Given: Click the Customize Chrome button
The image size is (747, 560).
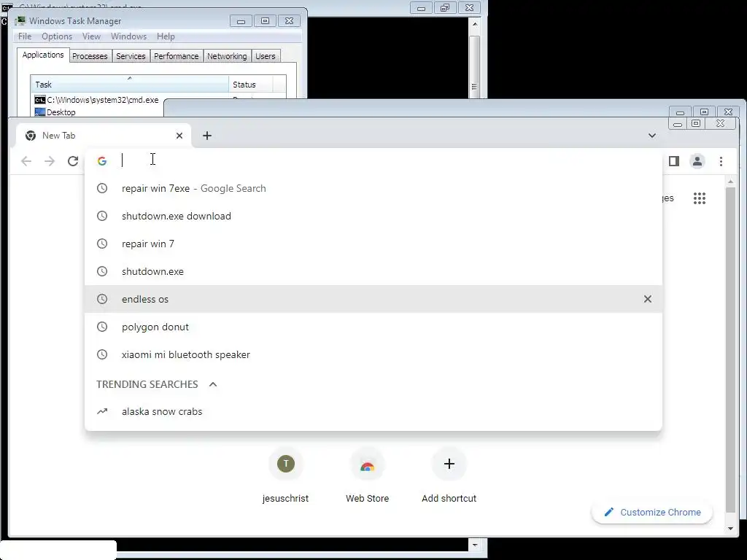Looking at the screenshot, I should 652,513.
